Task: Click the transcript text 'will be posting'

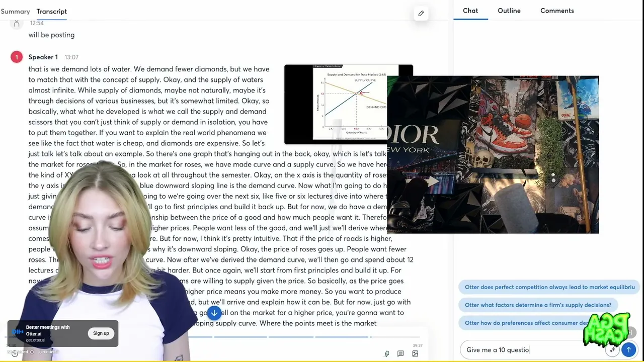Action: click(51, 35)
